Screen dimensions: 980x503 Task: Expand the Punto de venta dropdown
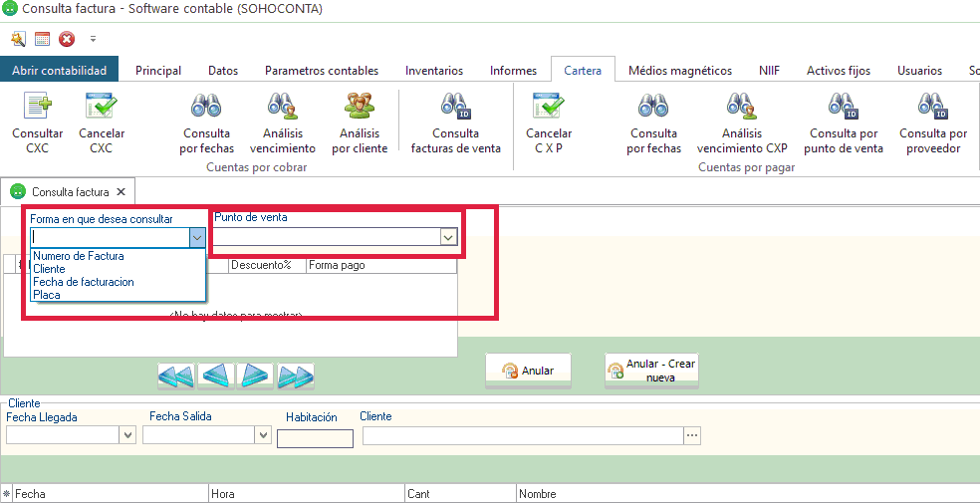[448, 237]
